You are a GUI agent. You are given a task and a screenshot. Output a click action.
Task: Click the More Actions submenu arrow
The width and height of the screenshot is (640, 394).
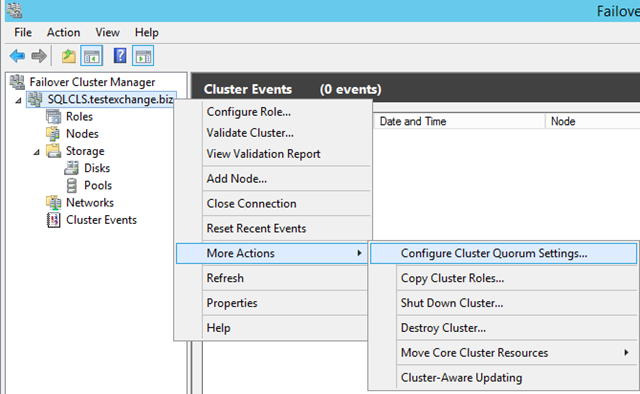[x=359, y=253]
